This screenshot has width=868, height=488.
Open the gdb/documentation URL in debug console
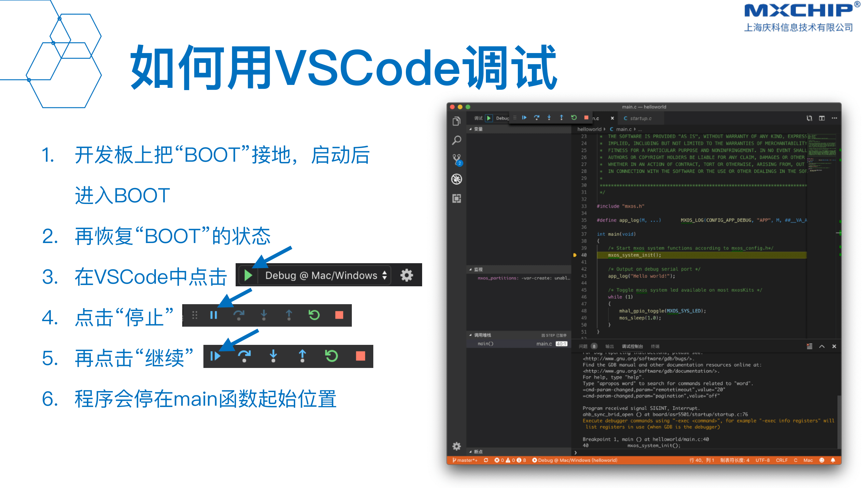[x=651, y=371]
